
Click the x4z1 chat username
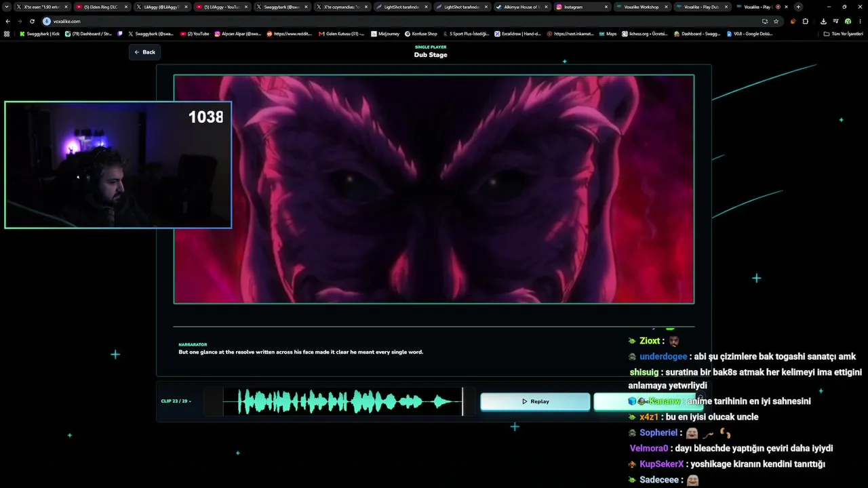(649, 417)
